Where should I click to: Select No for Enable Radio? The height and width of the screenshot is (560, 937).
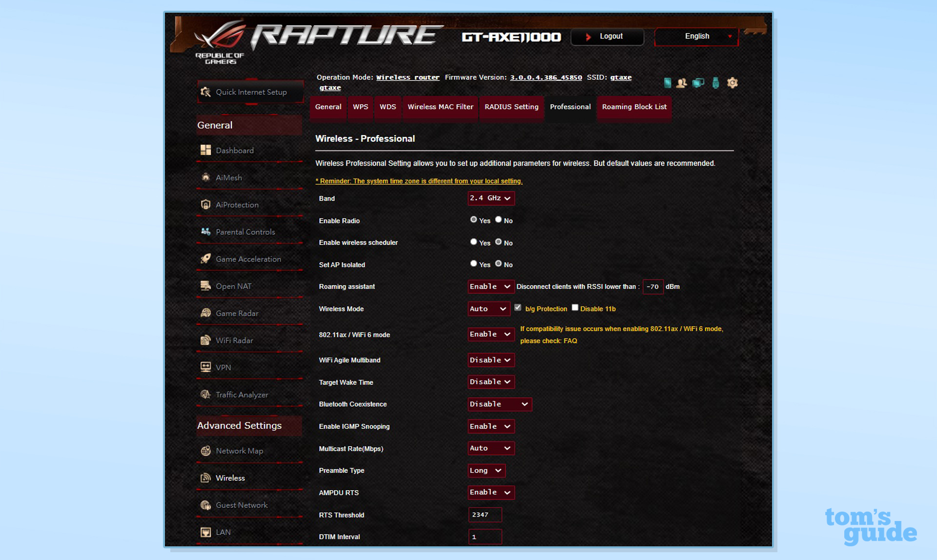(x=498, y=220)
